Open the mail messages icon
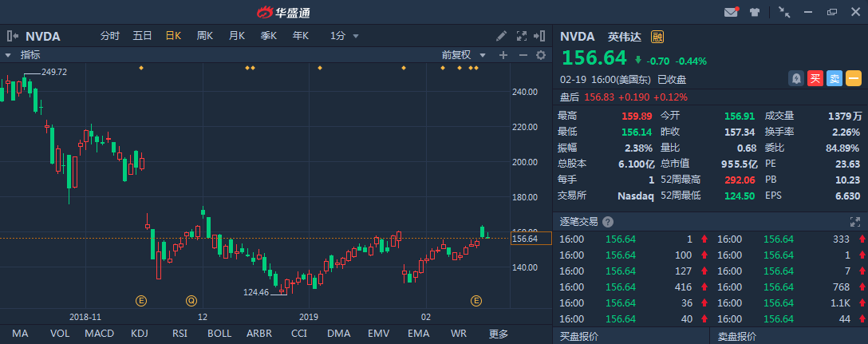Image resolution: width=868 pixels, height=344 pixels. click(x=732, y=12)
